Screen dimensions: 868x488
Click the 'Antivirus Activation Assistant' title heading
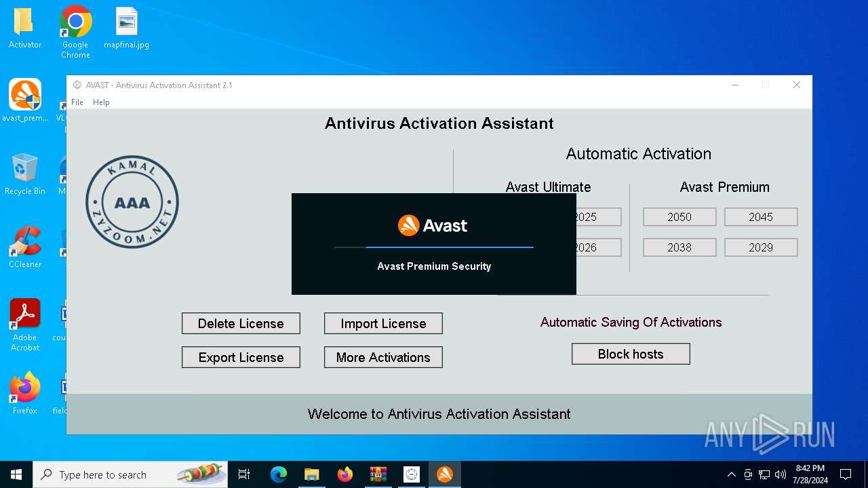tap(439, 123)
